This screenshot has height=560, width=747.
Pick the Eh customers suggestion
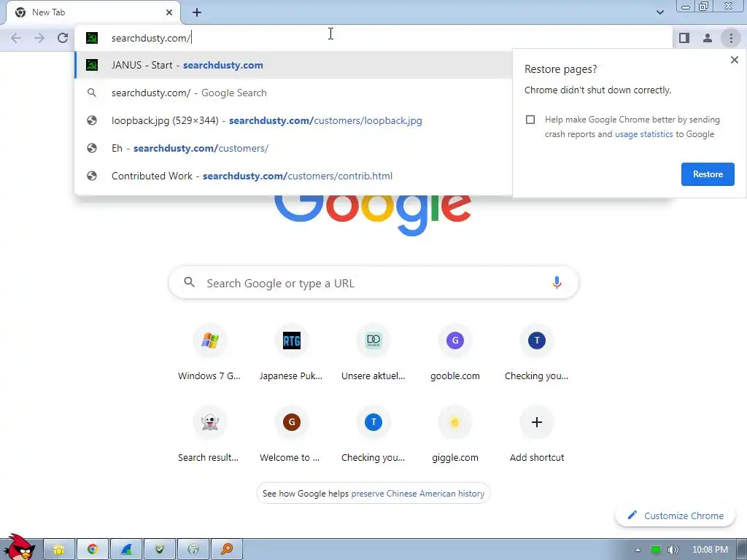[x=293, y=148]
